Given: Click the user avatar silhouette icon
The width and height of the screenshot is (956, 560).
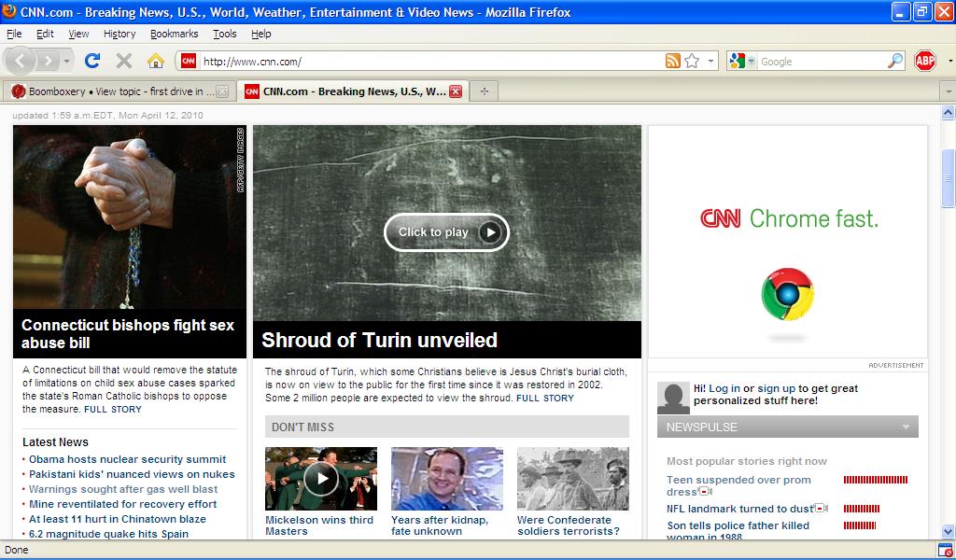Looking at the screenshot, I should pos(673,398).
